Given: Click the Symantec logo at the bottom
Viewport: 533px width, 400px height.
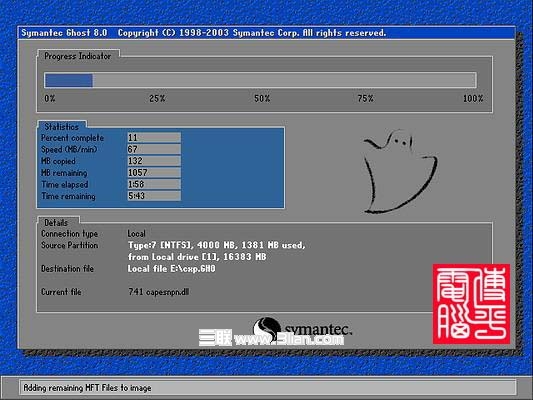Looking at the screenshot, I should point(302,329).
